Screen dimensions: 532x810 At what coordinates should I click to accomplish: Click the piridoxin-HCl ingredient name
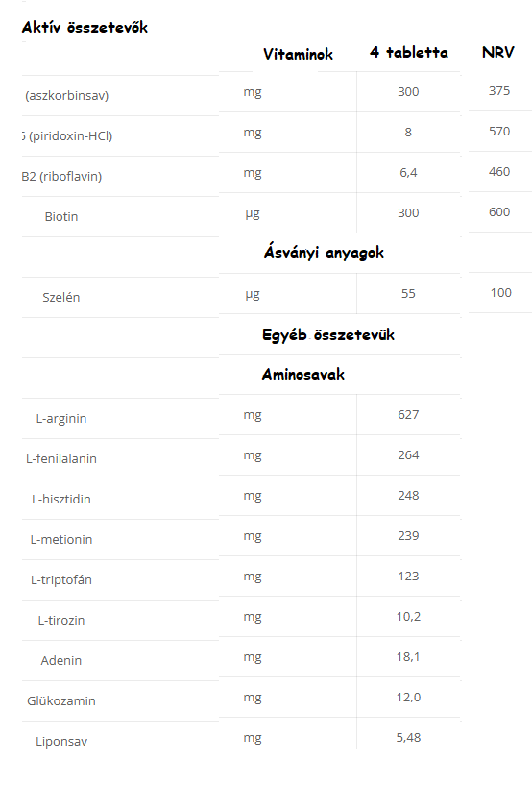[x=67, y=135]
